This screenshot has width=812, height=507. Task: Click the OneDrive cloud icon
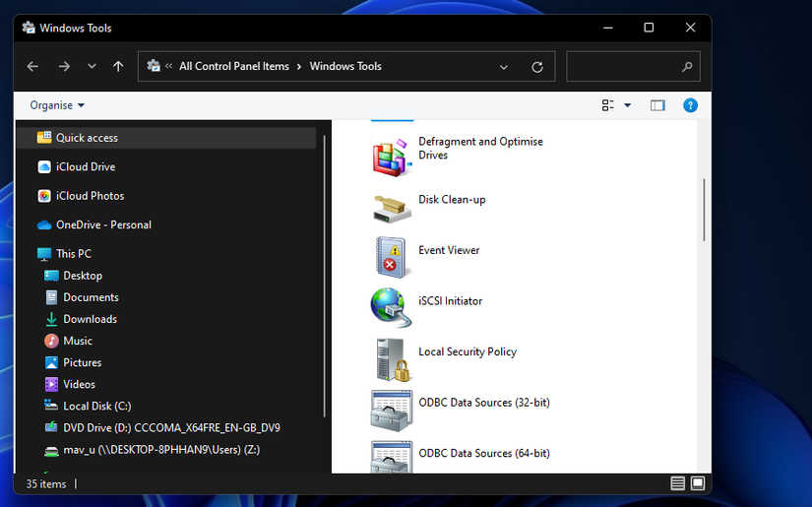(44, 224)
